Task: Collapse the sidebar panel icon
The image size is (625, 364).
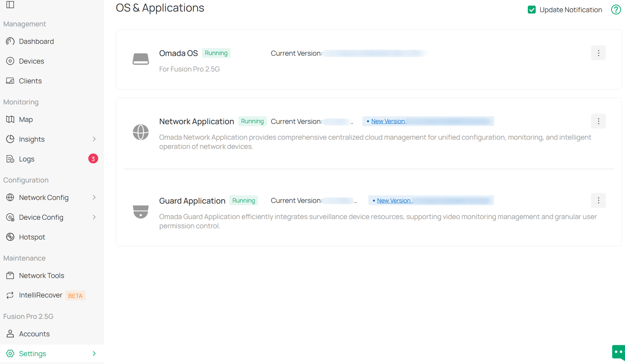Action: (10, 4)
